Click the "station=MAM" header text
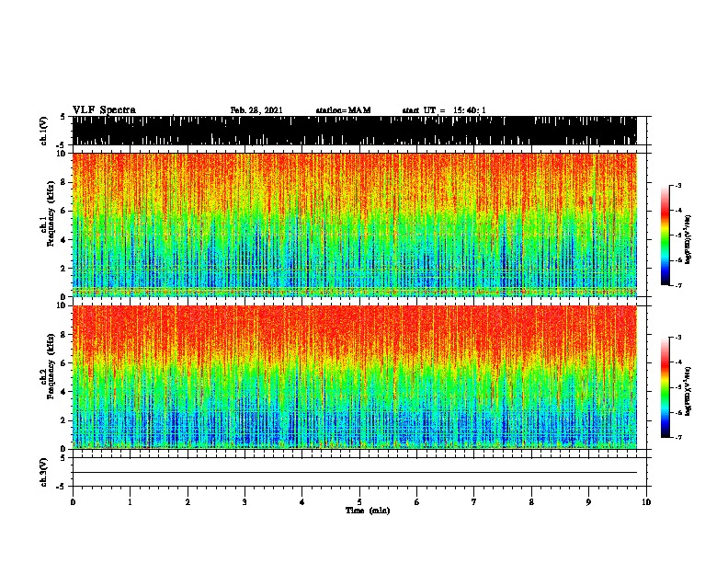728x563 pixels. tap(343, 110)
